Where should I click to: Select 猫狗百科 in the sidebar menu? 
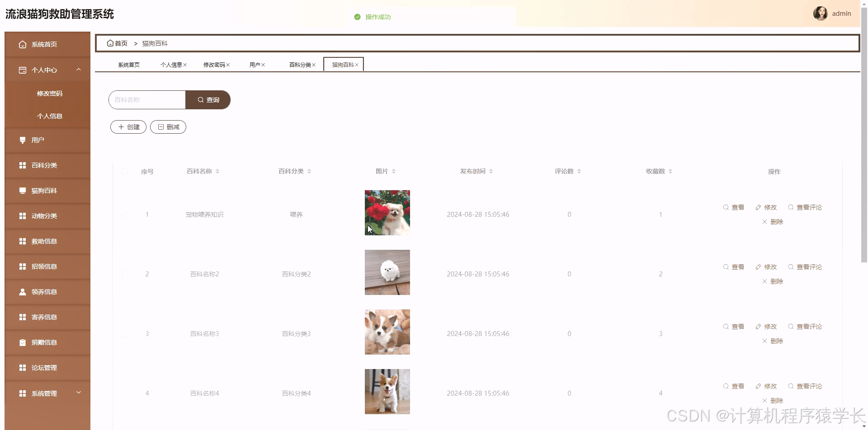[47, 191]
